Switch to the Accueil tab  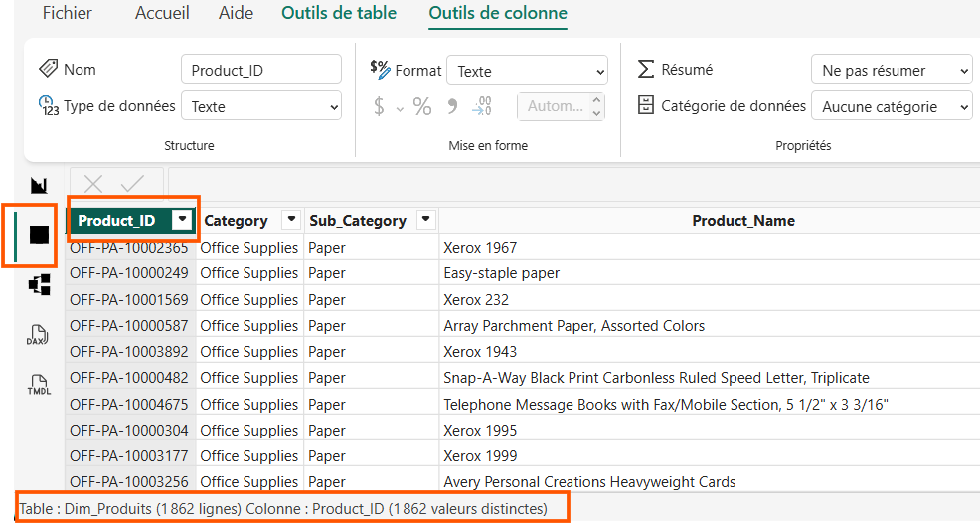coord(162,13)
